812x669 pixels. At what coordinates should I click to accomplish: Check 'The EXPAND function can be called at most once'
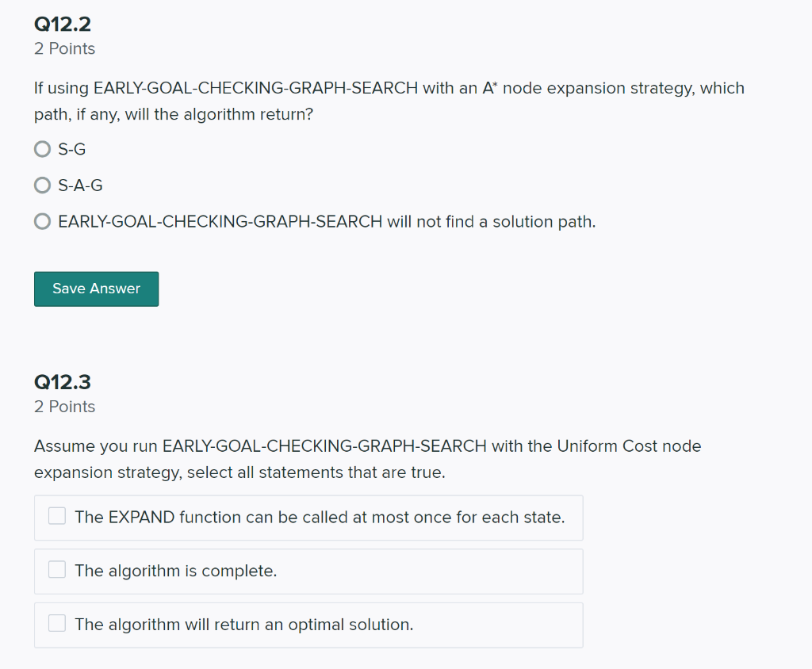click(x=56, y=514)
